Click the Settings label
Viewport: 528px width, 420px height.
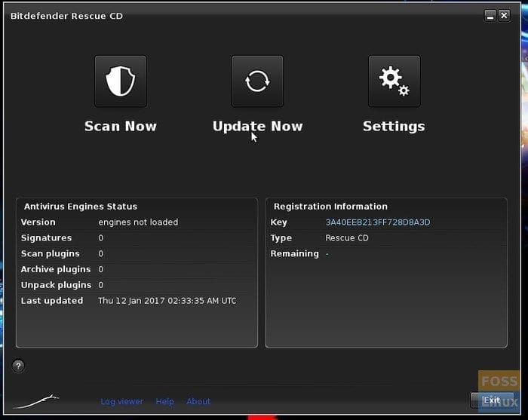coord(394,127)
